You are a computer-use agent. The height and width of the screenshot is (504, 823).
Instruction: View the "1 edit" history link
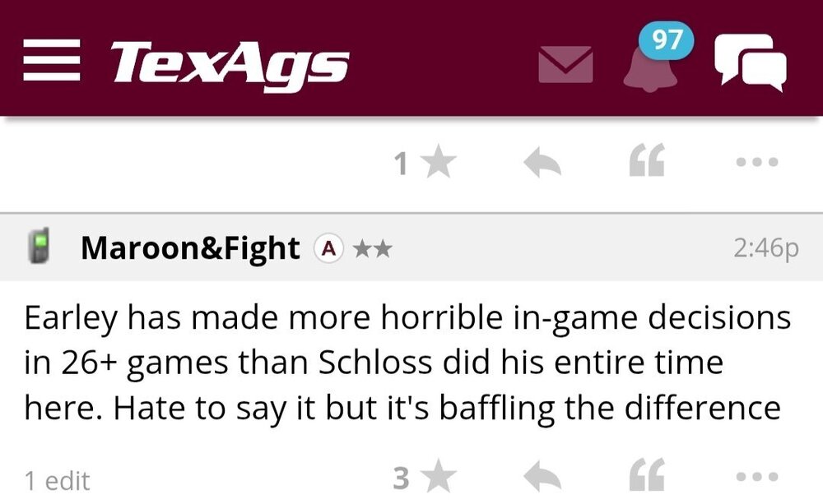click(58, 480)
